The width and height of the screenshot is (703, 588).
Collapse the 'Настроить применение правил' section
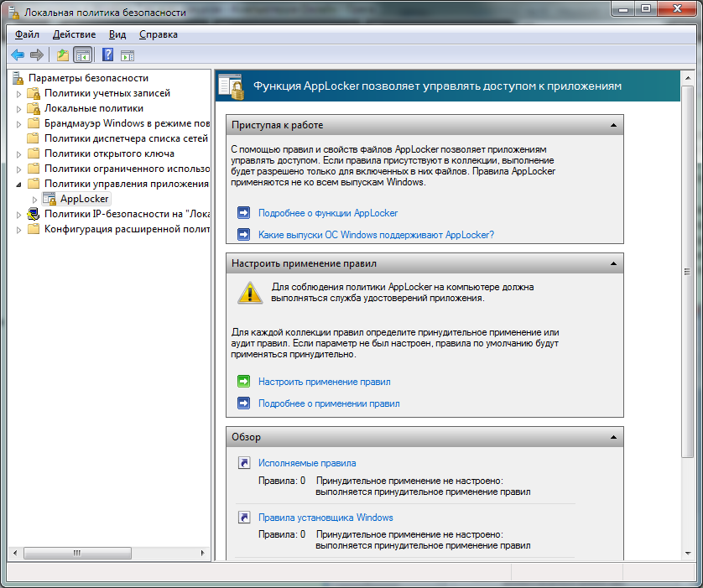click(x=613, y=263)
